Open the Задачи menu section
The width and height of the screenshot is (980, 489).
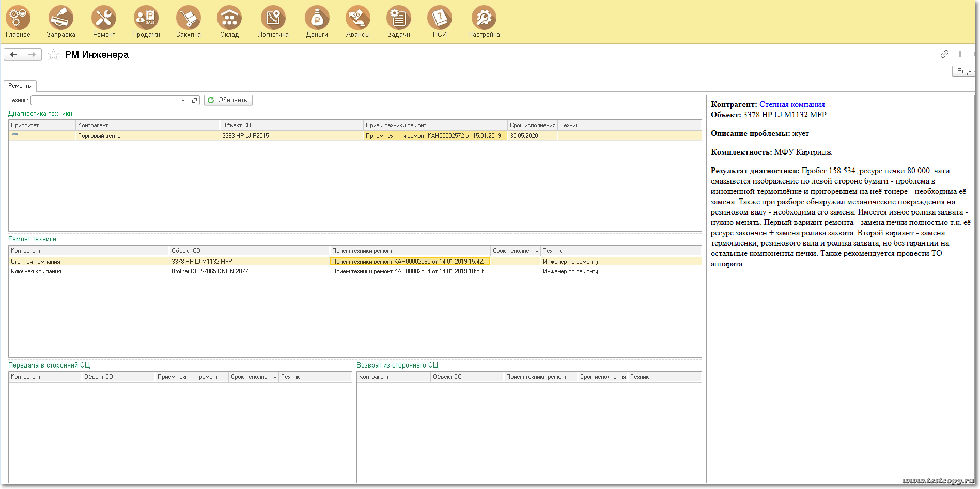pos(398,19)
